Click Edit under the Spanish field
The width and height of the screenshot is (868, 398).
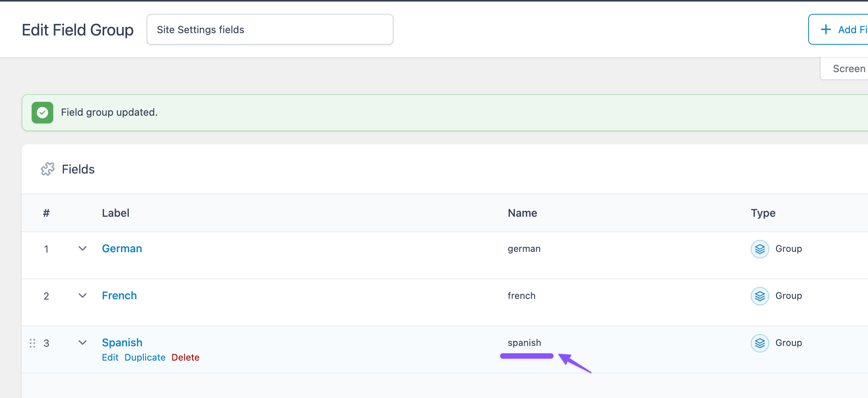[110, 358]
